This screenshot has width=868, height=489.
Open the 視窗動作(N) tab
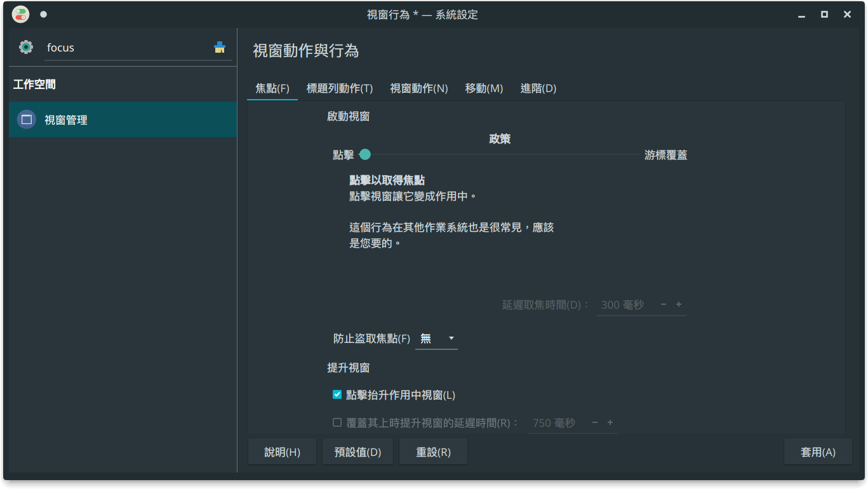419,88
